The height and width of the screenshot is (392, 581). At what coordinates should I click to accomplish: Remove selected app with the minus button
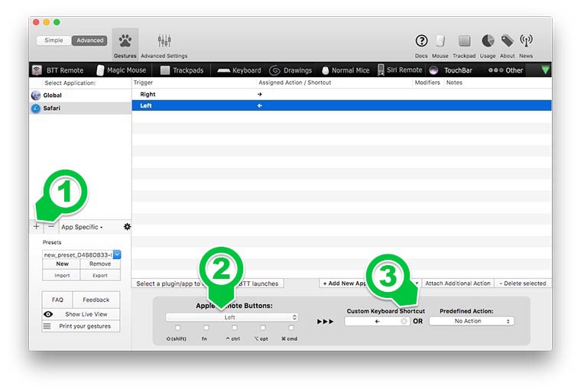(x=51, y=226)
